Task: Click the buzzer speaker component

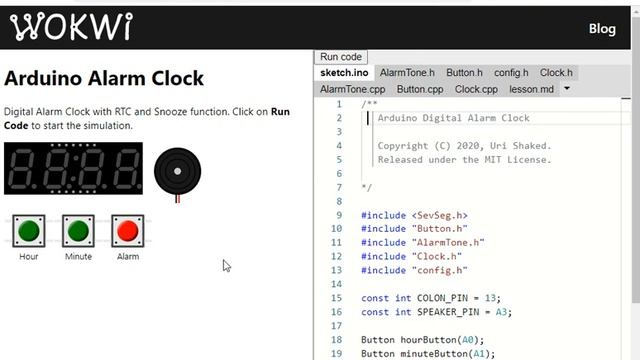Action: coord(178,171)
